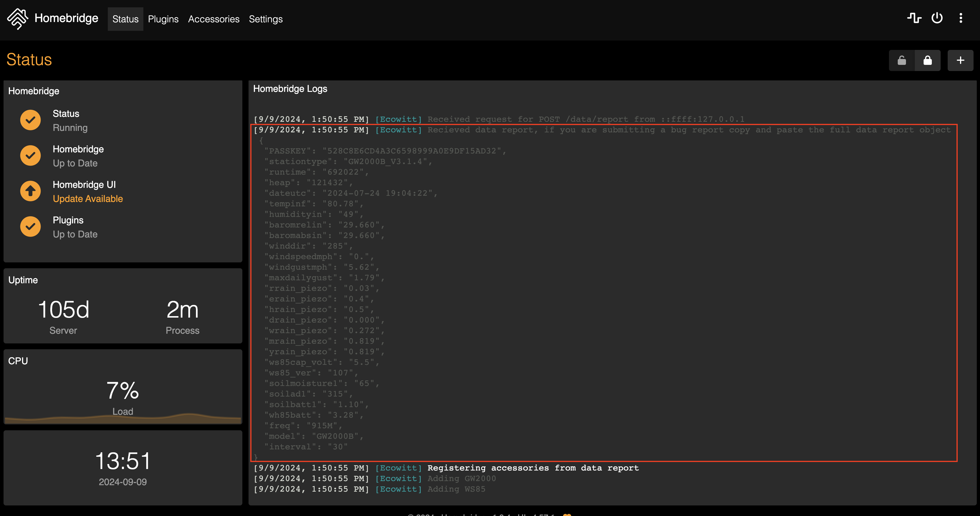The image size is (980, 516).
Task: Click the Status Running checkmark icon
Action: pyautogui.click(x=31, y=120)
